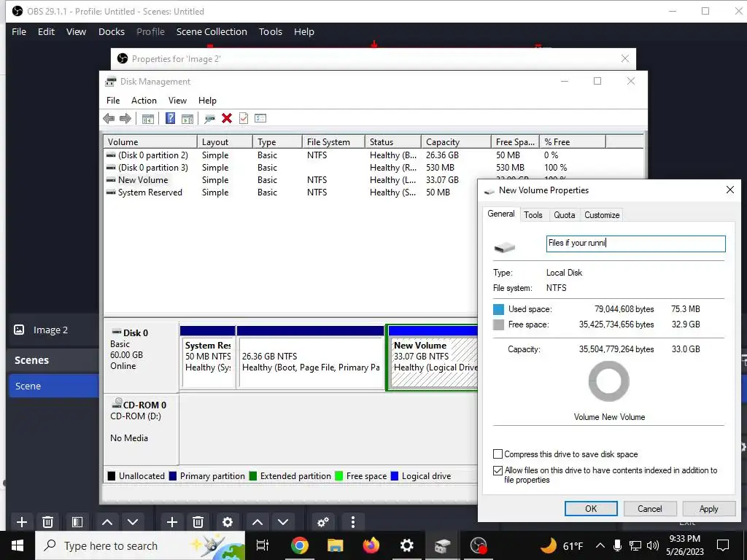Viewport: 747px width, 560px height.
Task: Toggle Show/Hide Action Pane toolbar icon
Action: 187,119
